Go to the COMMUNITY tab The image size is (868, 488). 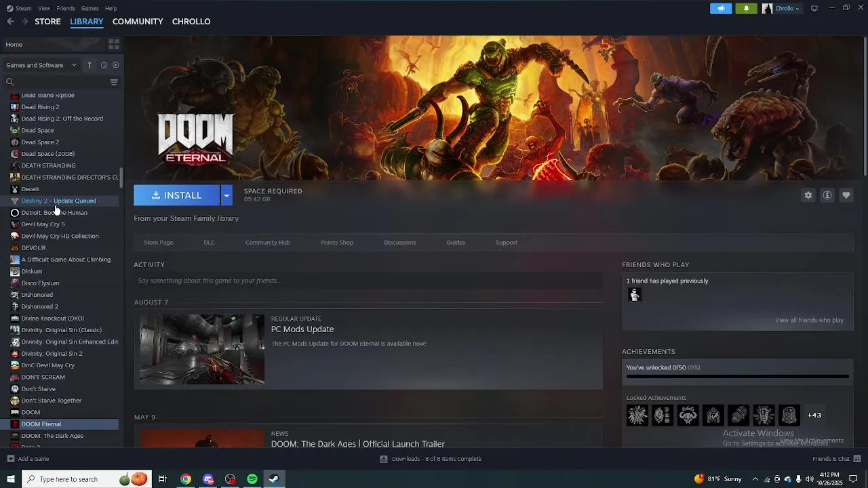tap(138, 22)
